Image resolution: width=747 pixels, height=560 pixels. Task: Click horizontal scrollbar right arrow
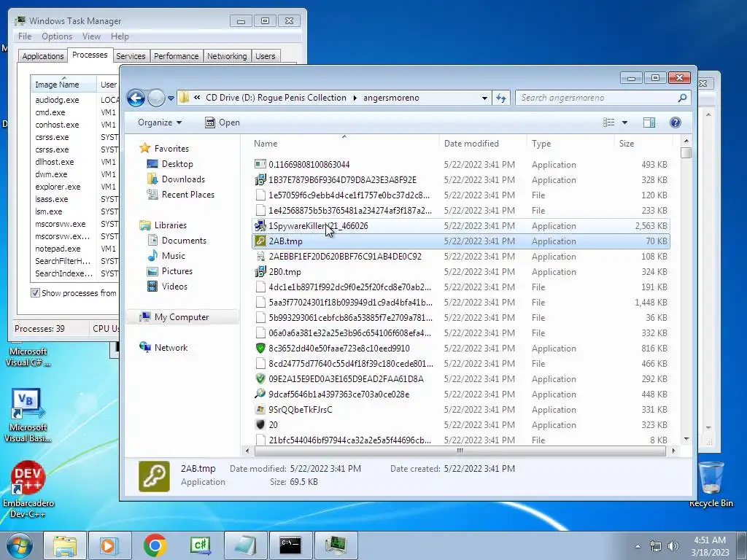673,451
